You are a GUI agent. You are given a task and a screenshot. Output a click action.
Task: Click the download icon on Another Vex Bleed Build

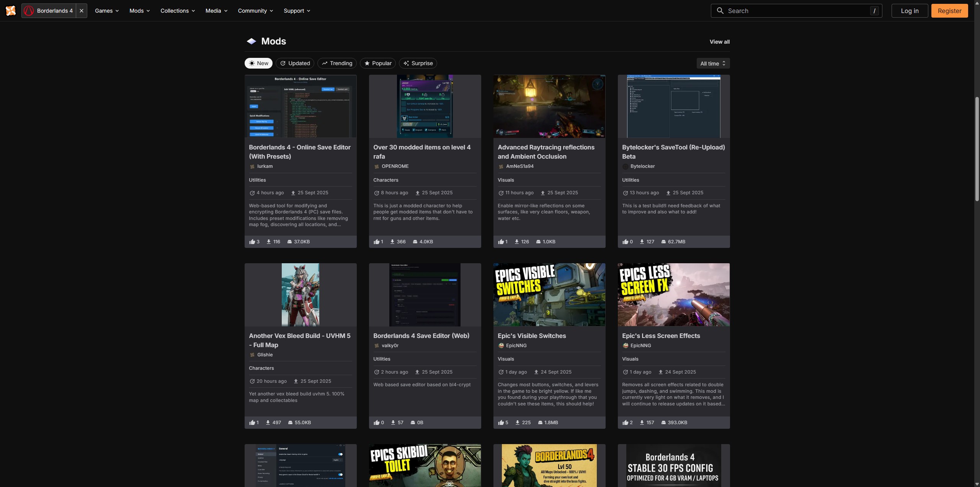coord(268,422)
